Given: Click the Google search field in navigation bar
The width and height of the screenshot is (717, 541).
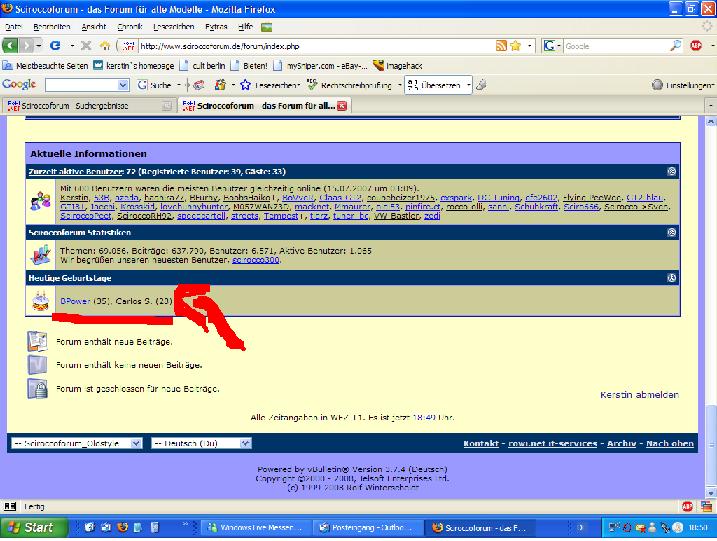Looking at the screenshot, I should [615, 46].
